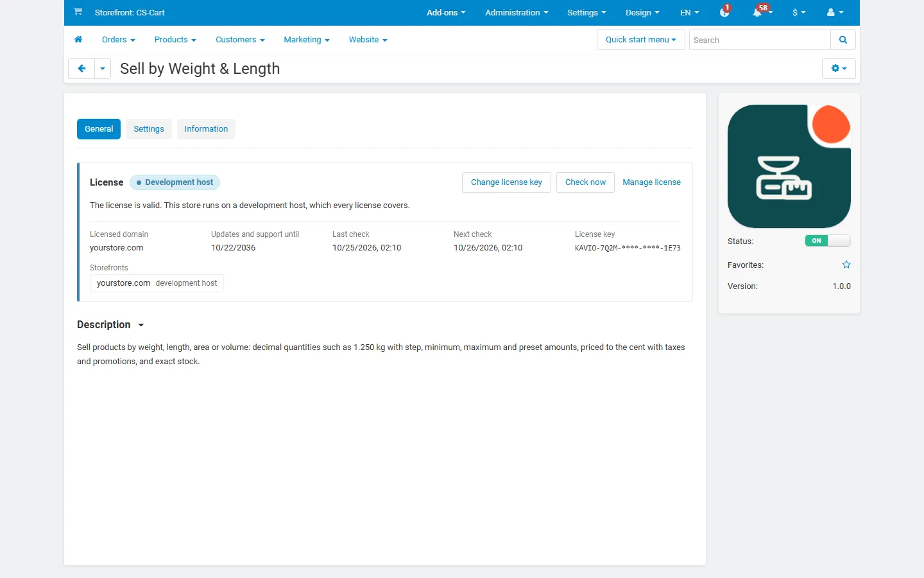Focus the Search input field
Screen dimensions: 924x578
click(760, 40)
